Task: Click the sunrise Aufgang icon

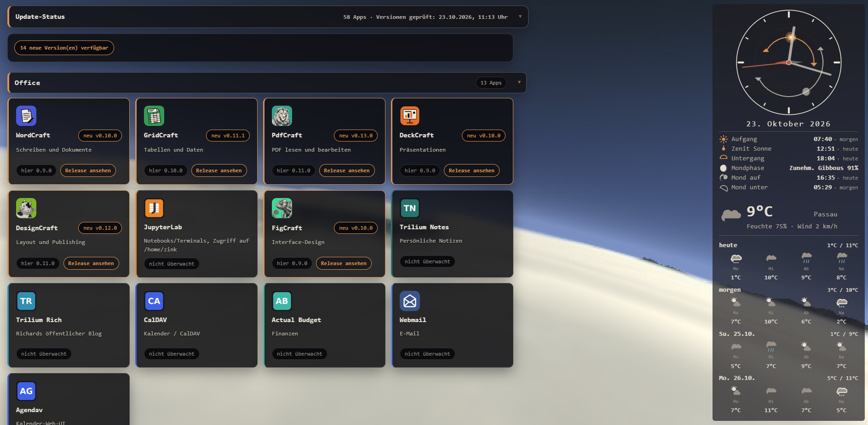Action: coord(724,139)
